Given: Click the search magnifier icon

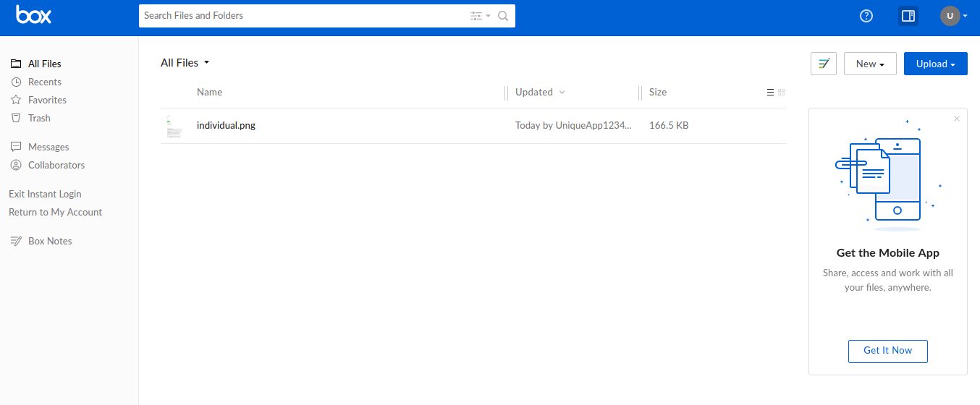Looking at the screenshot, I should (503, 16).
